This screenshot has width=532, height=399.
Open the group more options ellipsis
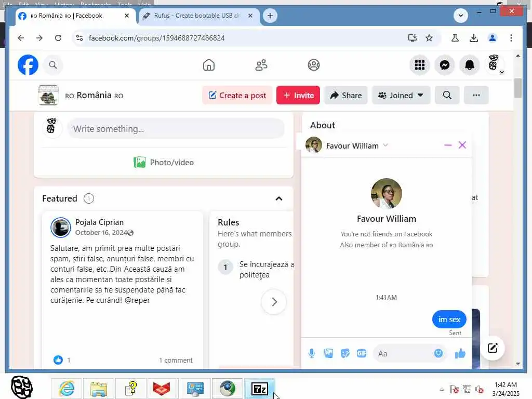pos(476,96)
